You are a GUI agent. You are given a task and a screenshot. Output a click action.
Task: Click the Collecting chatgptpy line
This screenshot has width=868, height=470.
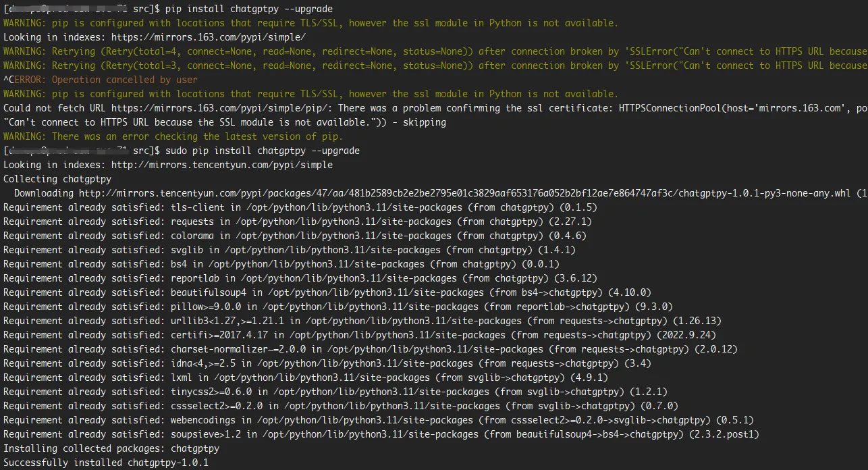[x=57, y=179]
